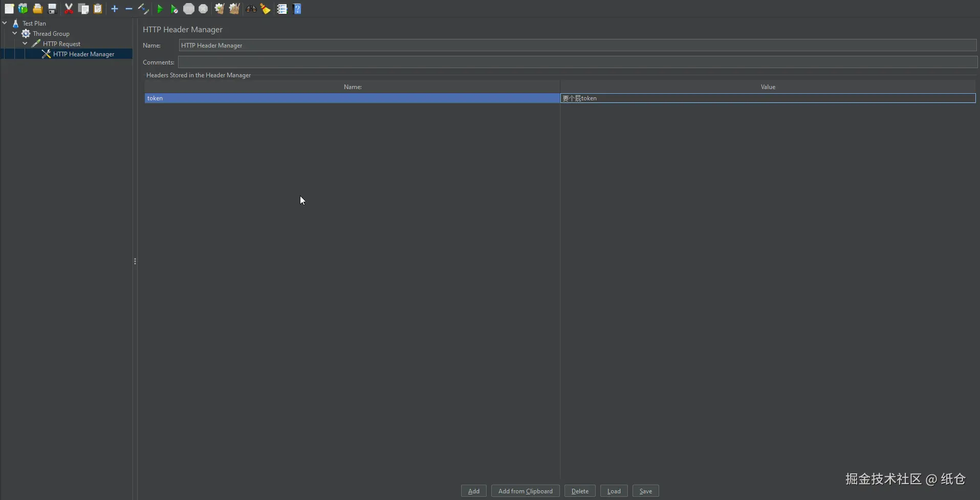Click the Open file folder icon
This screenshot has width=980, height=500.
(37, 9)
